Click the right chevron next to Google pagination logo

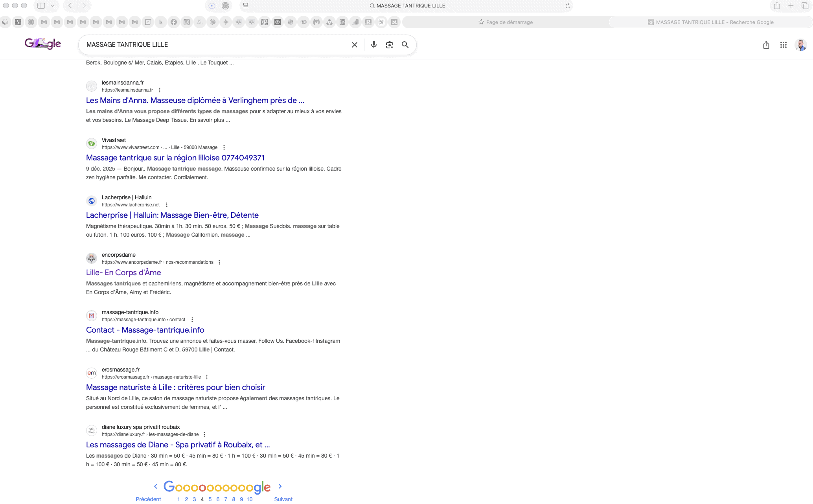[x=280, y=486]
